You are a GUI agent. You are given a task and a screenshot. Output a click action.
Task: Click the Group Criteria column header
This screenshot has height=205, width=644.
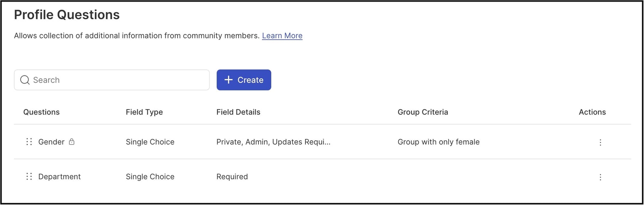pos(423,112)
